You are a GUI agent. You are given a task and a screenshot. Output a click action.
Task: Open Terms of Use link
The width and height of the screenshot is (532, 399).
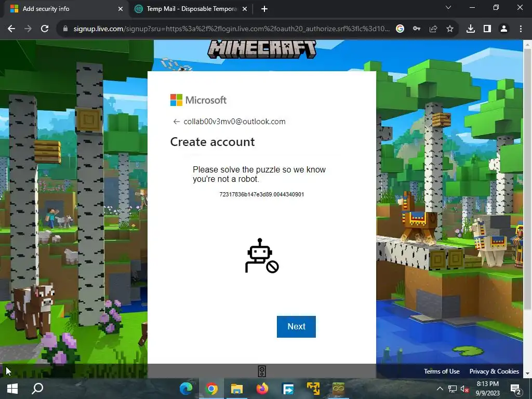pos(442,371)
